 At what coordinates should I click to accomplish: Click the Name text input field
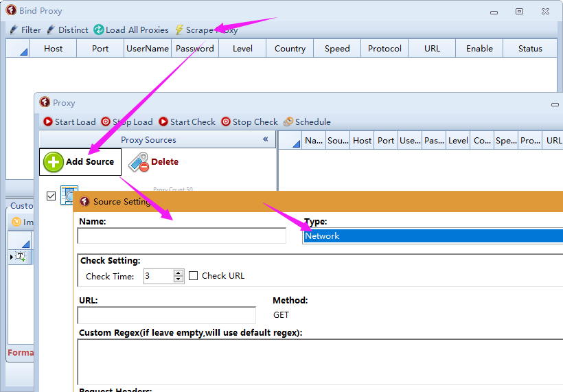[x=181, y=236]
